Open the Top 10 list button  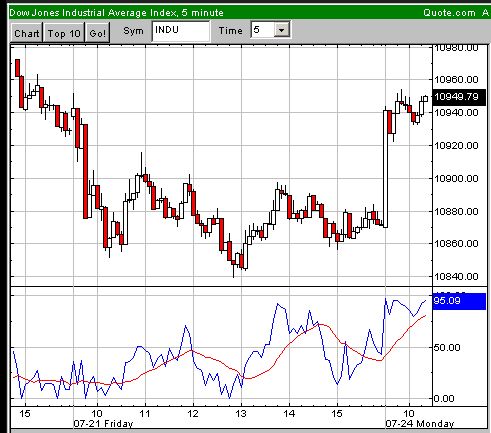pos(64,33)
